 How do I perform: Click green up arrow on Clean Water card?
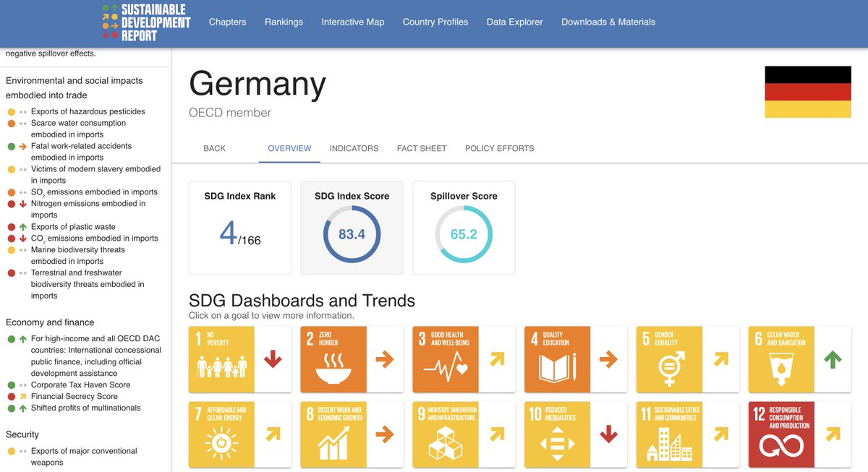833,359
